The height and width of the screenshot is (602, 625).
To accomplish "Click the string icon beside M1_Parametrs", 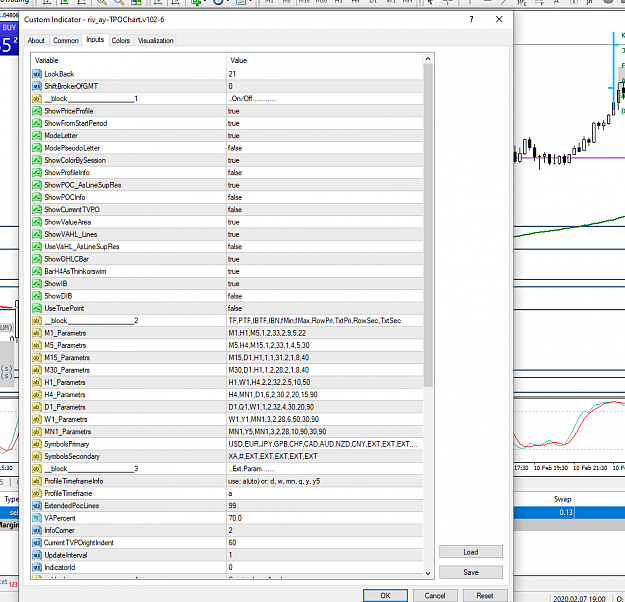I will (x=37, y=333).
